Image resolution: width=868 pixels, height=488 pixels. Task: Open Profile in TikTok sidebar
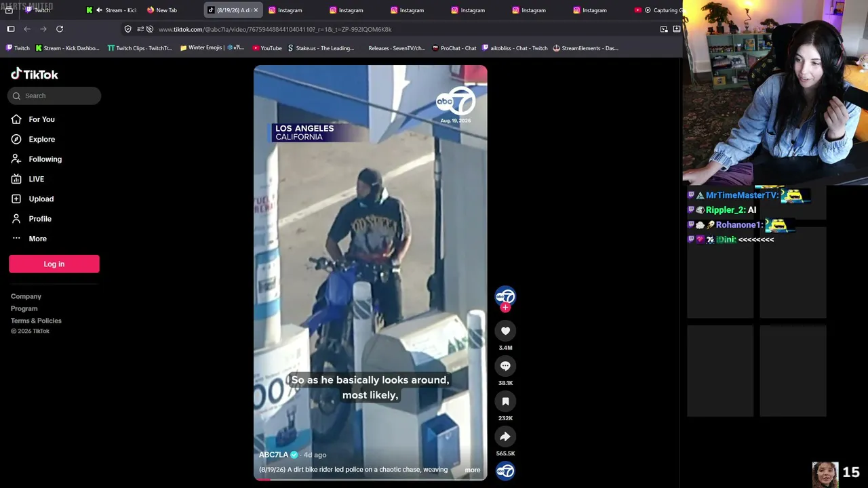coord(40,219)
